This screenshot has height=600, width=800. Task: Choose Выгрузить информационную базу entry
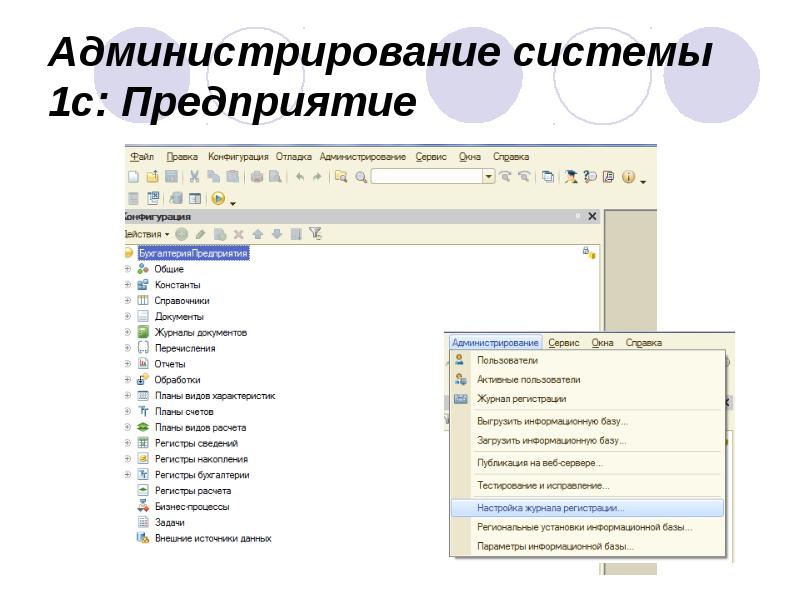coord(587,421)
